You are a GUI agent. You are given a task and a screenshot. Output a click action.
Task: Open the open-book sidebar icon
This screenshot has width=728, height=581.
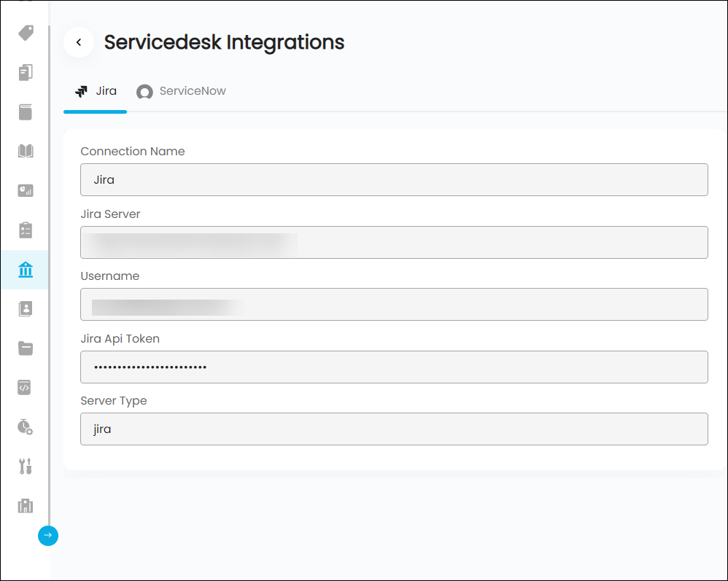click(26, 152)
